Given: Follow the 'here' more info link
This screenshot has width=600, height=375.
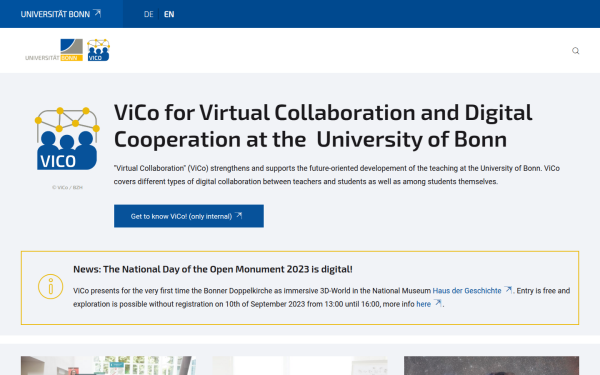Looking at the screenshot, I should coord(429,304).
